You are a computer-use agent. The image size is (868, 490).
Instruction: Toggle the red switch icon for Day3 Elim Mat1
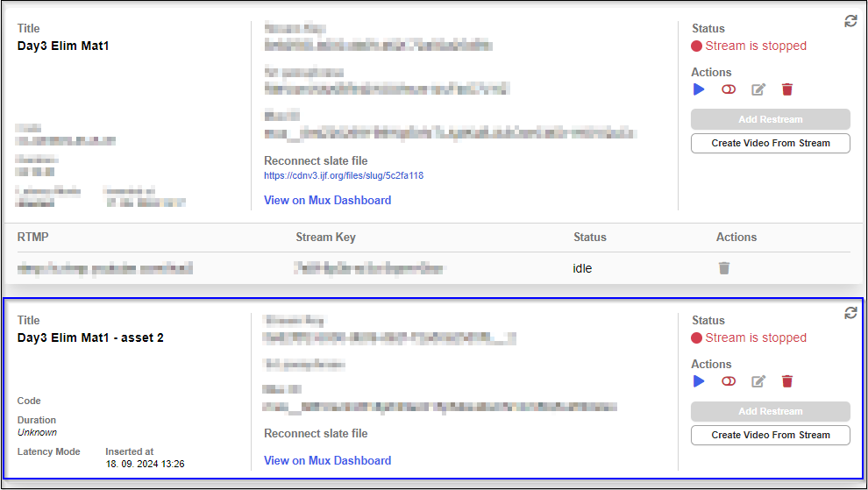click(729, 89)
